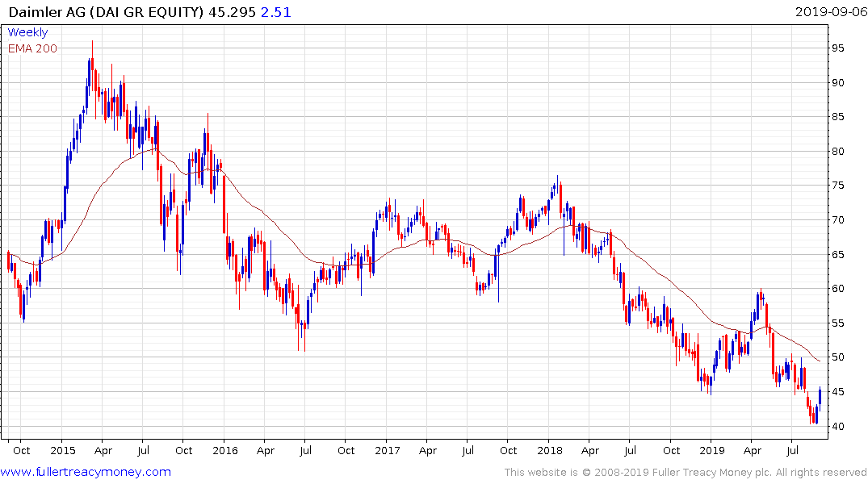Click 'Jul' label between 2017 and 2018
Viewport: 868px width, 484px height.
tap(468, 450)
